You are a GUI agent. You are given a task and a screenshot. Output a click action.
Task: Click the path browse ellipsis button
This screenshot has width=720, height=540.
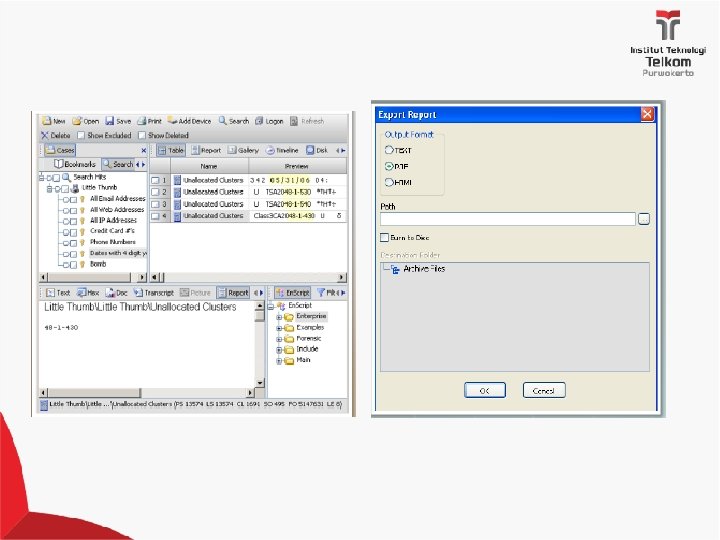pos(644,219)
